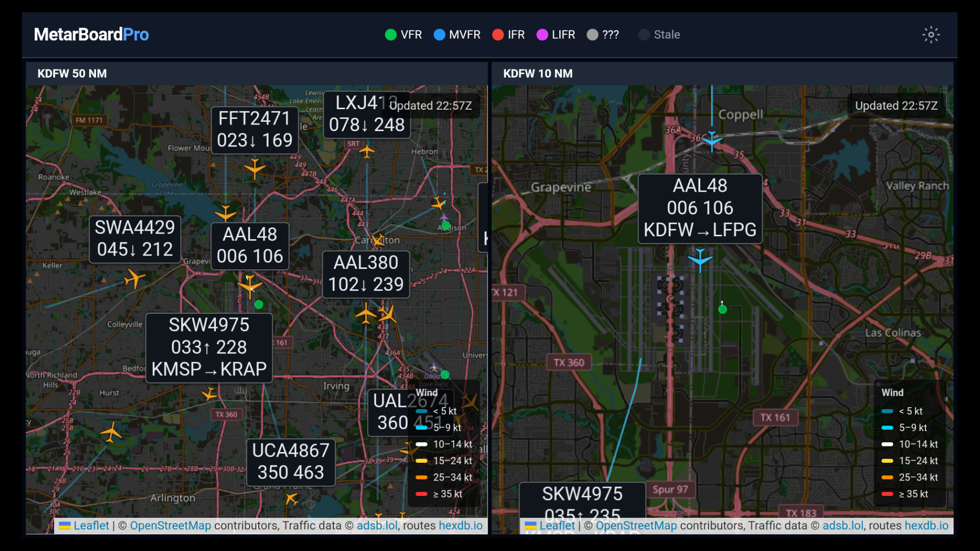Image resolution: width=980 pixels, height=551 pixels.
Task: Click the gray unknown ??? legend dot
Action: click(592, 35)
